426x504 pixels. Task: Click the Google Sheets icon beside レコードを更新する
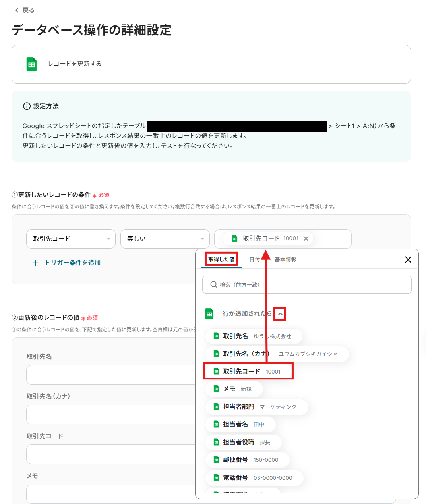tap(31, 64)
